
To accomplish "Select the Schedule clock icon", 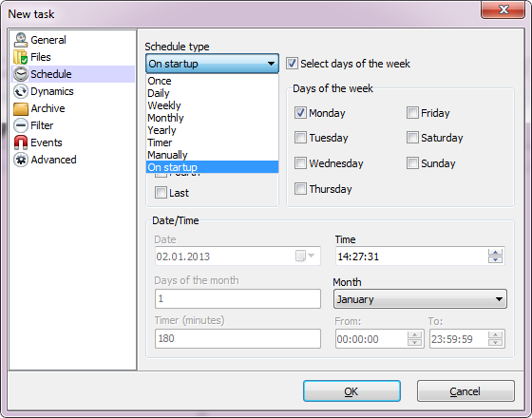I will click(x=21, y=74).
